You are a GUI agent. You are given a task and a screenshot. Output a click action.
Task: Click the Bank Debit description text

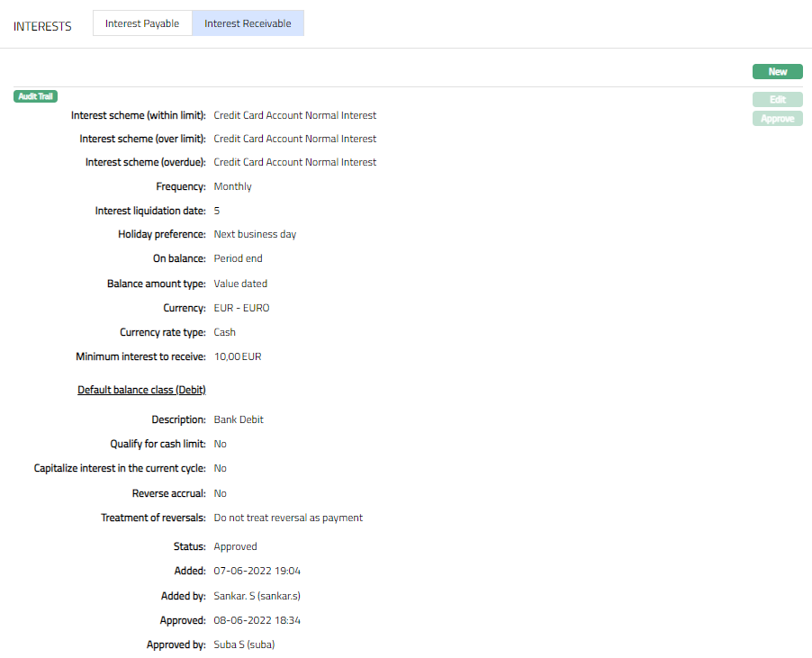pyautogui.click(x=239, y=419)
